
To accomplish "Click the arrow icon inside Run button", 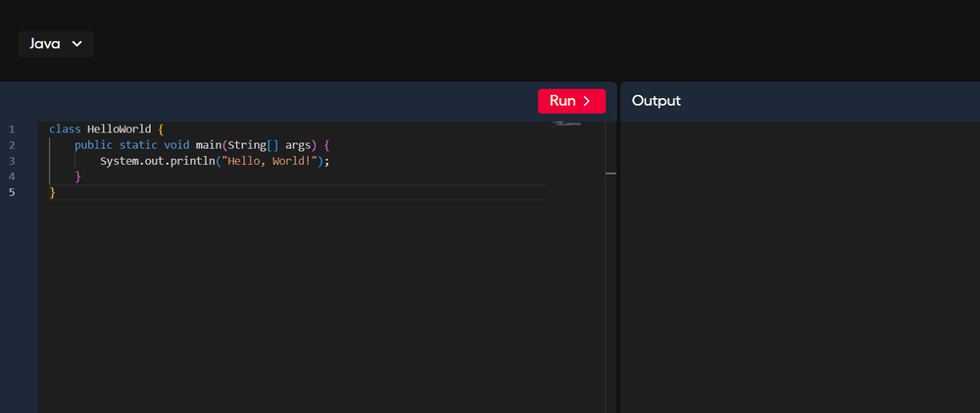I will (586, 101).
